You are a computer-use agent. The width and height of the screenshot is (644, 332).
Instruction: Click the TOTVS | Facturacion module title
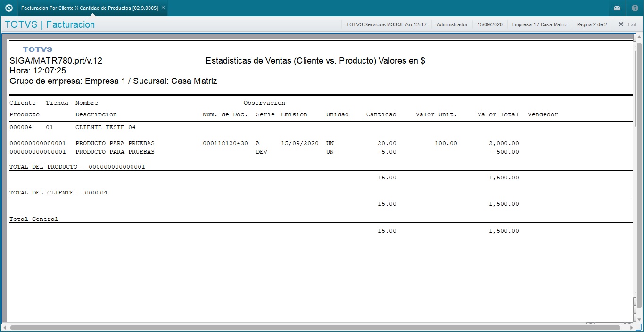tap(50, 24)
